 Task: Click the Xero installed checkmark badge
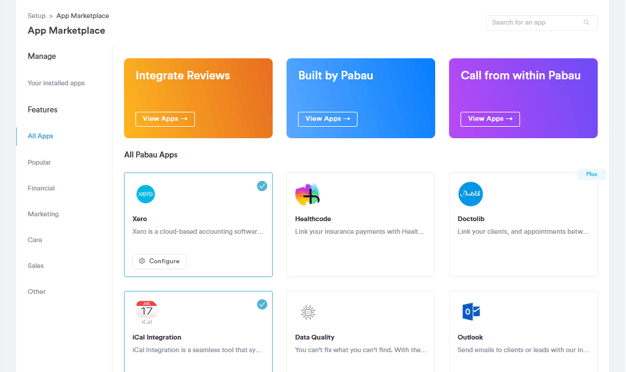coord(262,186)
